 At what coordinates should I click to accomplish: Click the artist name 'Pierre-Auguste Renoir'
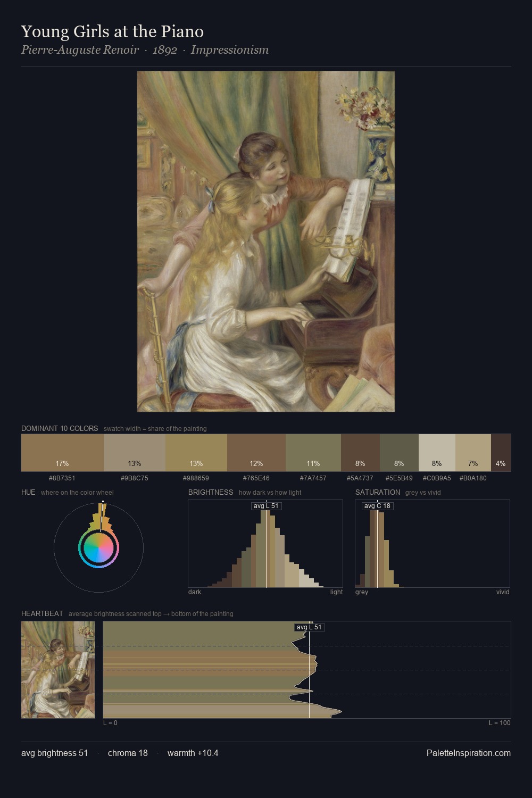point(80,50)
